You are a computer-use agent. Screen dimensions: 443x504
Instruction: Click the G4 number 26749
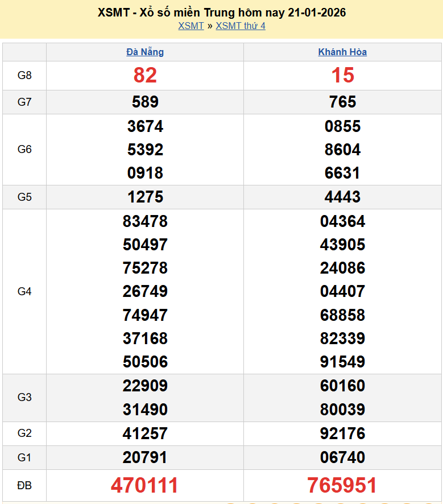145,291
